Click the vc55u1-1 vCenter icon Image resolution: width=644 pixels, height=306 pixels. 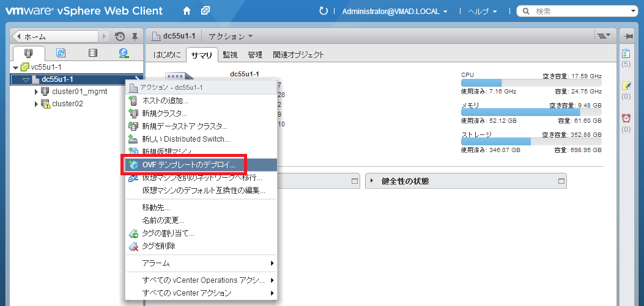[x=24, y=67]
